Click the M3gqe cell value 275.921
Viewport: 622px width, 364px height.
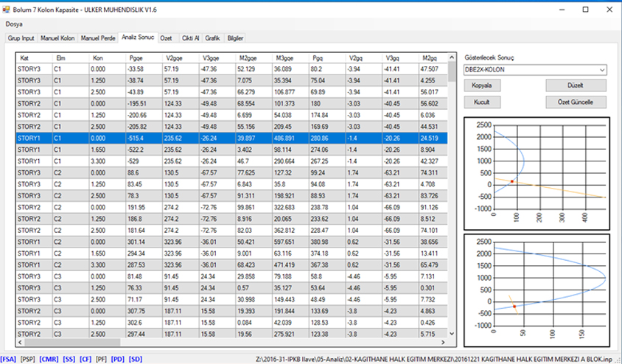[x=290, y=335]
